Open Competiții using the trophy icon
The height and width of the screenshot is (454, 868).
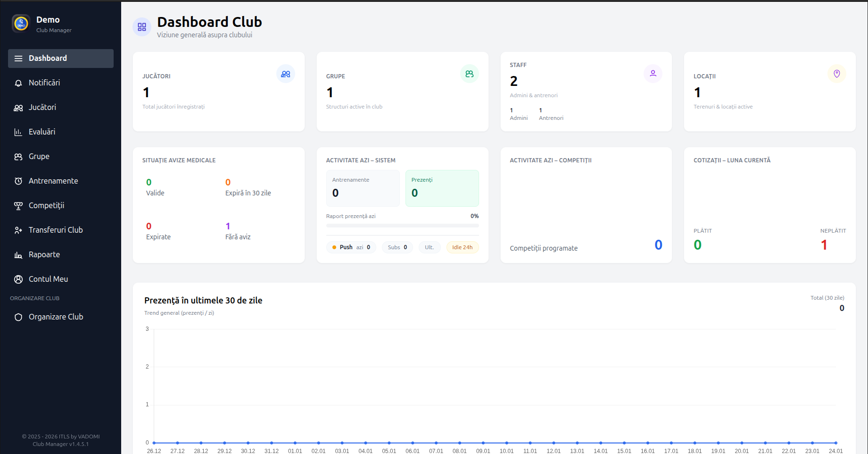tap(18, 205)
